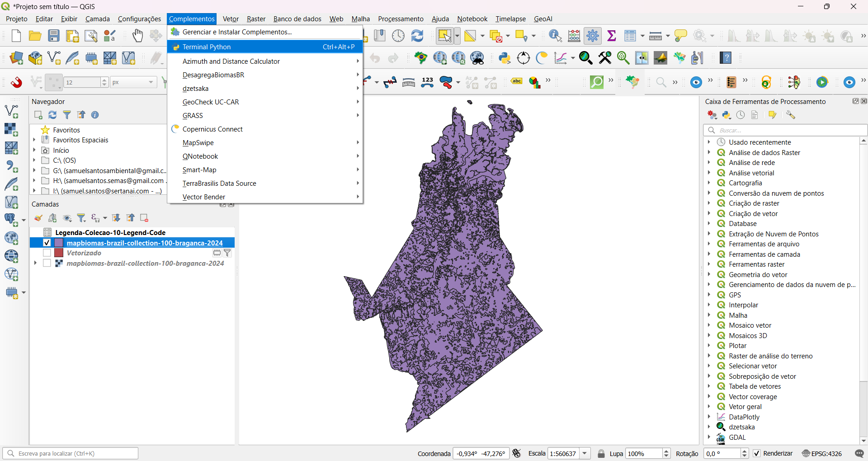Toggle the Renderizar checkbox
Image resolution: width=868 pixels, height=461 pixels.
pos(757,453)
